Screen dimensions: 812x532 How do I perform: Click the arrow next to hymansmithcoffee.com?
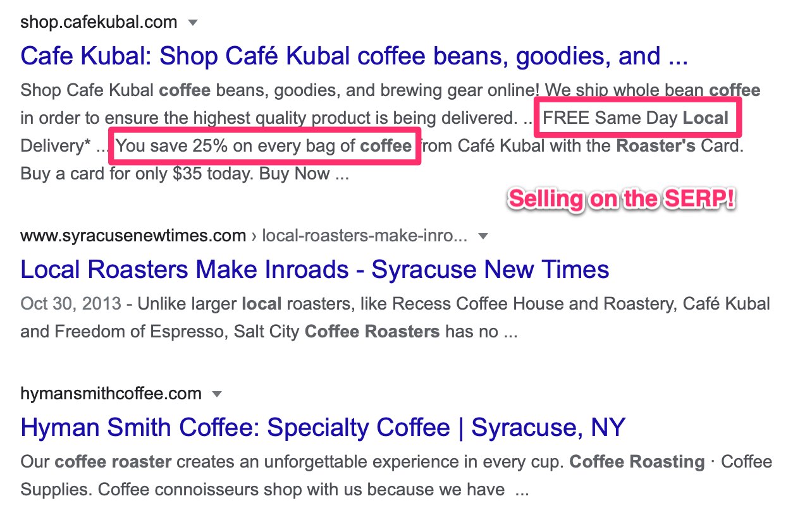(217, 394)
